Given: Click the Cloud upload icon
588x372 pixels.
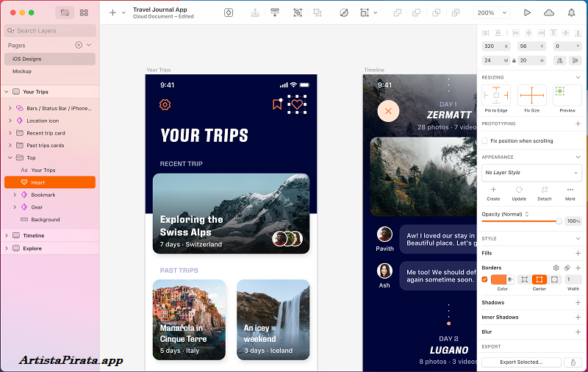Looking at the screenshot, I should coord(549,12).
